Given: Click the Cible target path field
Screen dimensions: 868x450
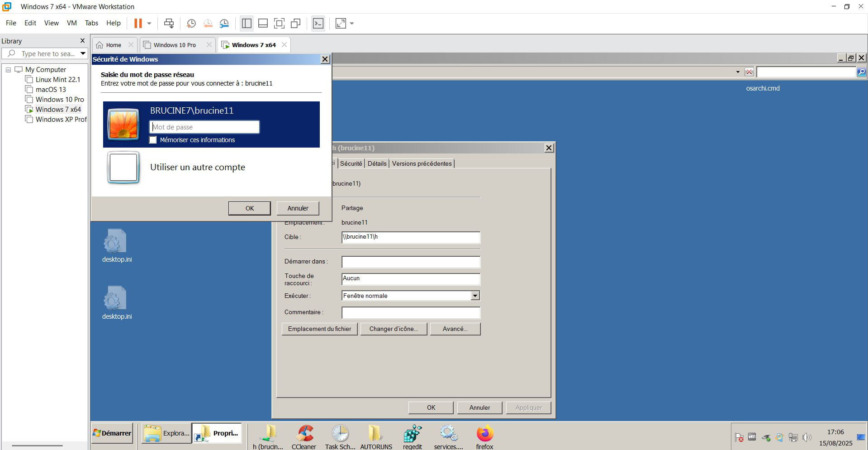Looking at the screenshot, I should (411, 237).
